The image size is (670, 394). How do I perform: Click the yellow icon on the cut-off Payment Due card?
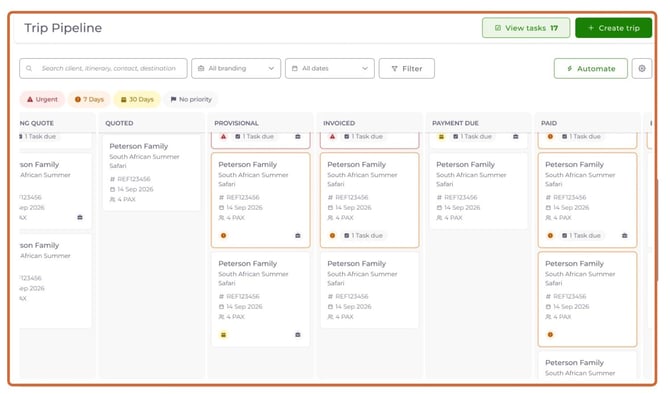(441, 136)
